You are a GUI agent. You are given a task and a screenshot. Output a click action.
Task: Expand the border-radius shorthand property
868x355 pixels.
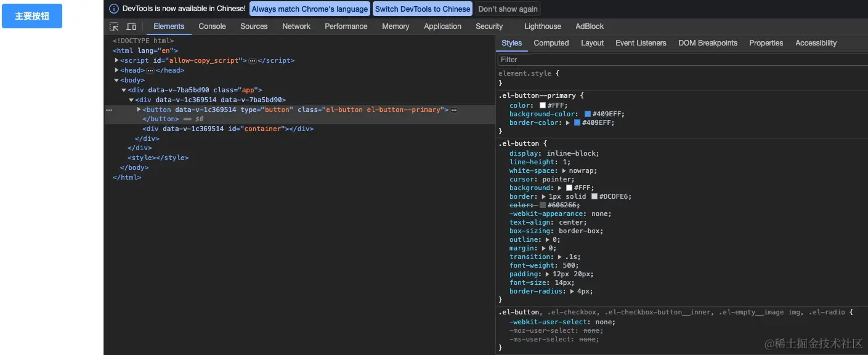click(572, 292)
